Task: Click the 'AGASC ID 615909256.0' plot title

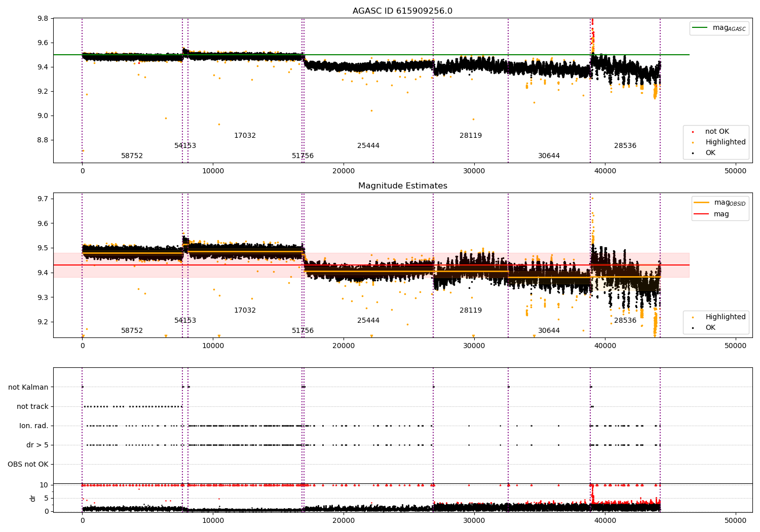Action: tap(402, 11)
